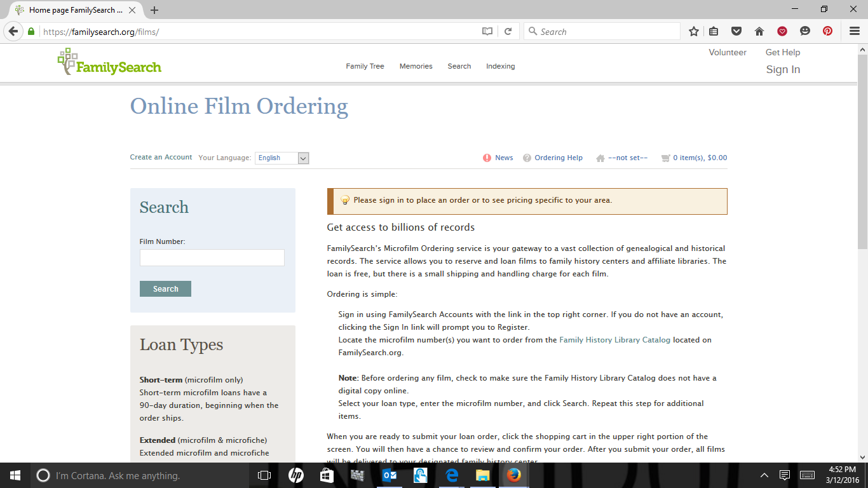Click the red heart toolbar icon
868x488 pixels.
coord(782,31)
